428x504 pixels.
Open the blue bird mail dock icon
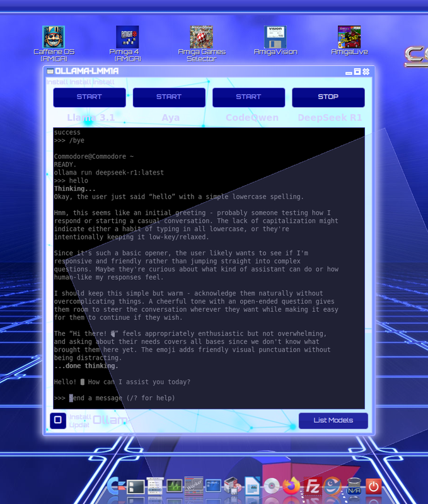click(x=332, y=486)
